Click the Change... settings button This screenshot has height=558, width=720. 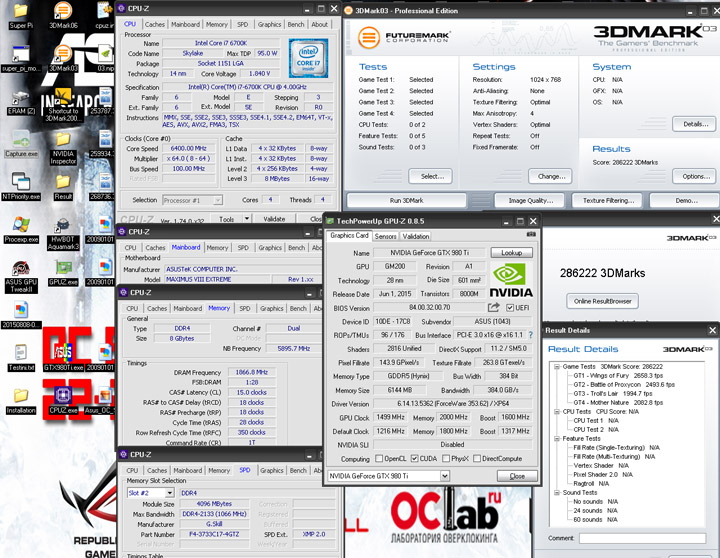tap(549, 176)
